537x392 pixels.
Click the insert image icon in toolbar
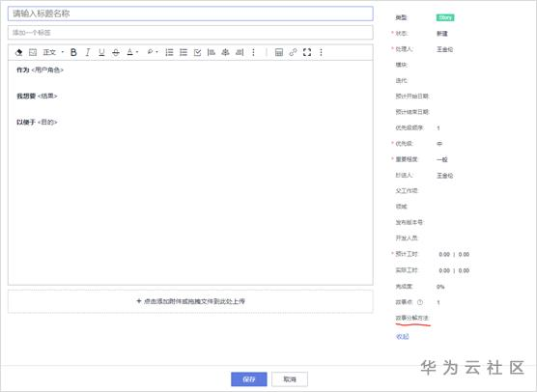click(33, 52)
